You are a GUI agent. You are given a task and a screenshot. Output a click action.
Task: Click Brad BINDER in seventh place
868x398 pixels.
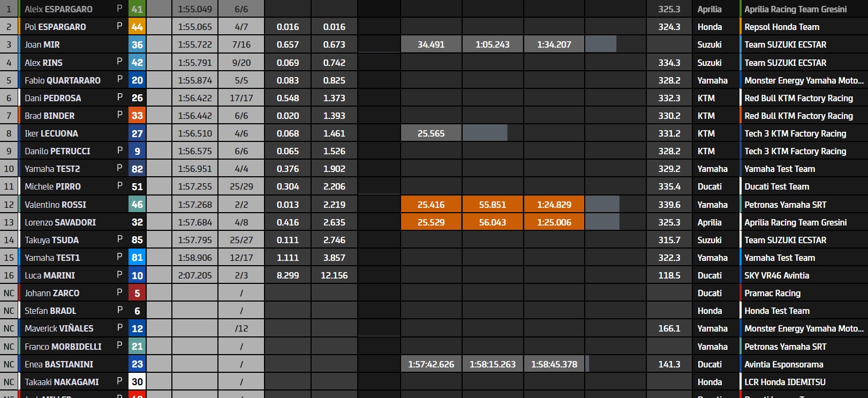pos(50,116)
